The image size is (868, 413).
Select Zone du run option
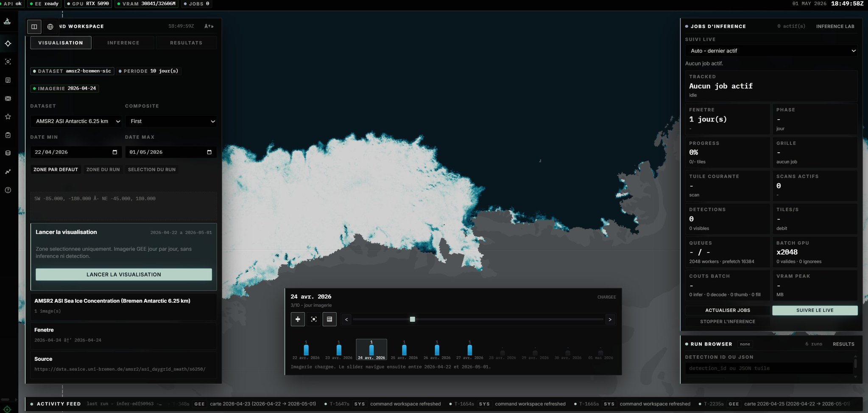[103, 169]
